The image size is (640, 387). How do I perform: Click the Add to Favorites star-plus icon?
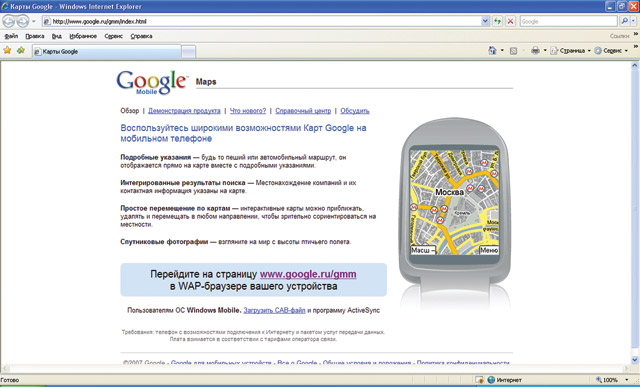[21, 51]
